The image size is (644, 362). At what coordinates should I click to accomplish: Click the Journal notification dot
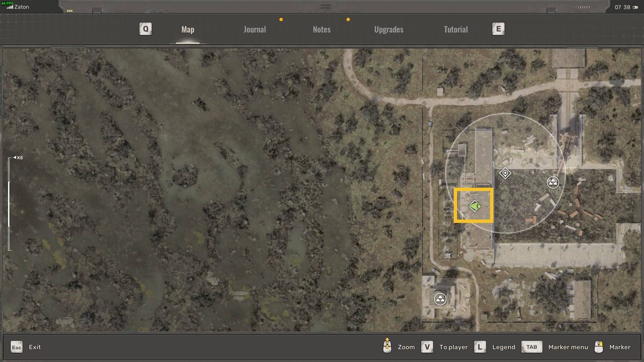pos(281,20)
